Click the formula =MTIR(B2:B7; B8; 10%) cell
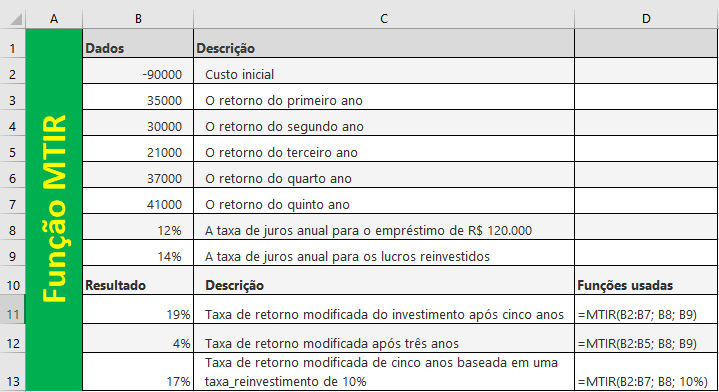The image size is (719, 392). coord(646,372)
